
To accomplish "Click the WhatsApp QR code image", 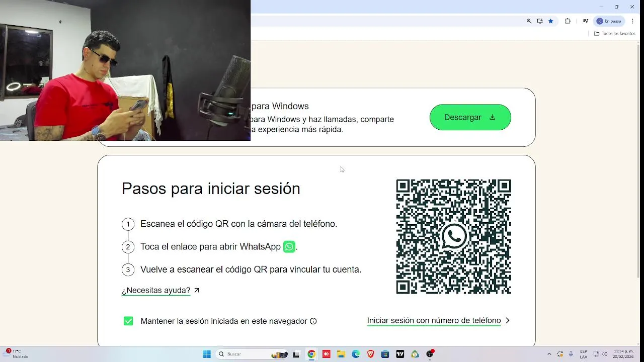I will [454, 237].
